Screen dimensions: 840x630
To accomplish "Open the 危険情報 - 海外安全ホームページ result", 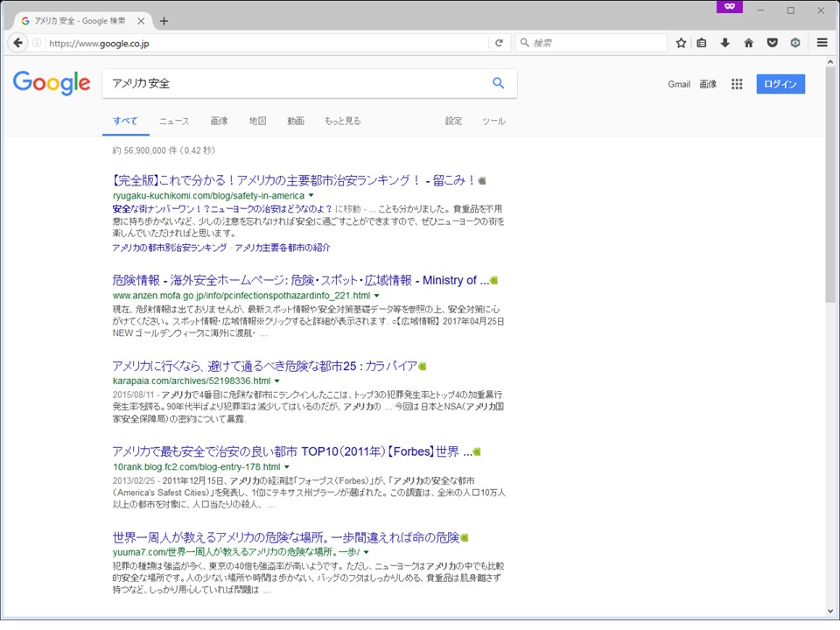I will pyautogui.click(x=300, y=280).
